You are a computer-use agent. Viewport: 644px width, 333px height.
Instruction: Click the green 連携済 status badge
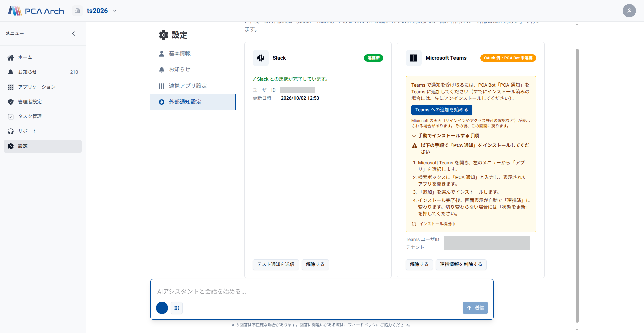[x=373, y=58]
